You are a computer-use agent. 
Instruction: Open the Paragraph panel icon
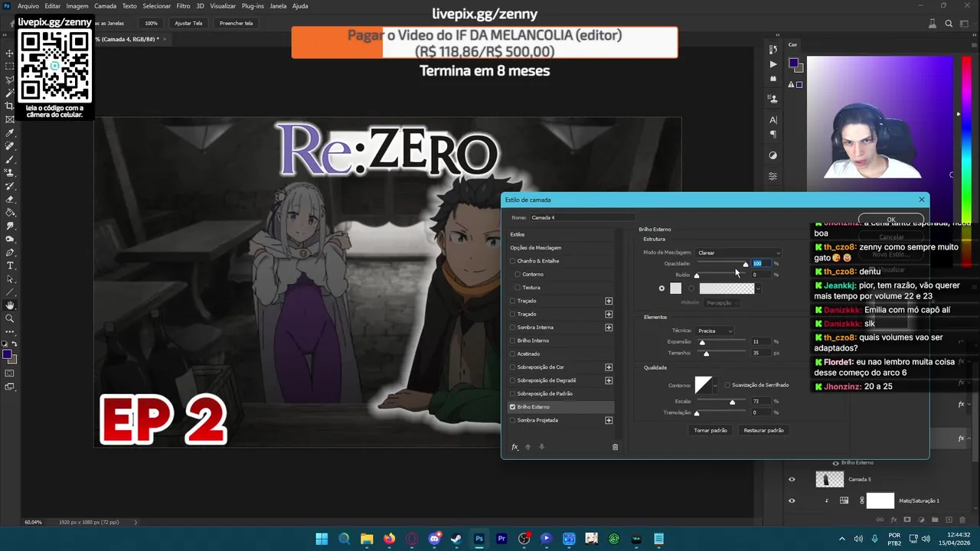(x=773, y=135)
